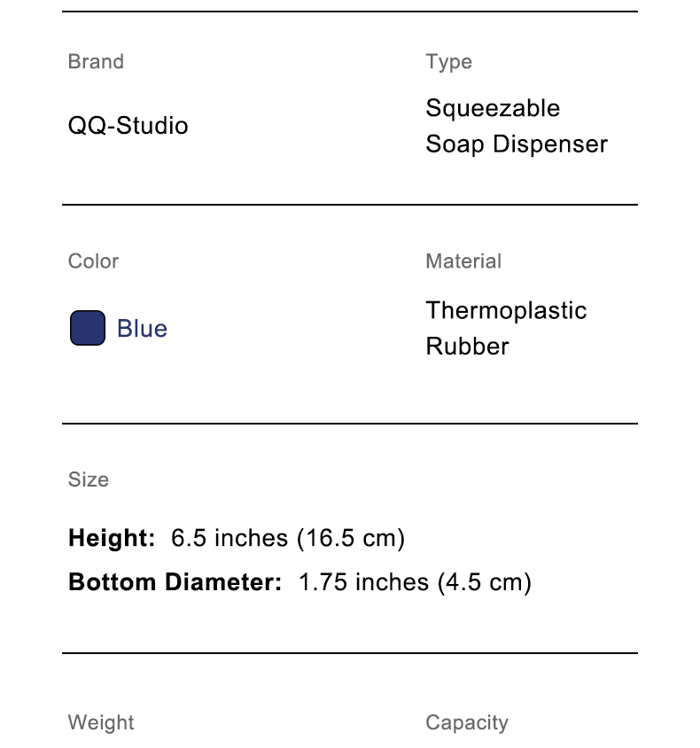
Task: Click the 6.5 inches height value
Action: click(229, 538)
